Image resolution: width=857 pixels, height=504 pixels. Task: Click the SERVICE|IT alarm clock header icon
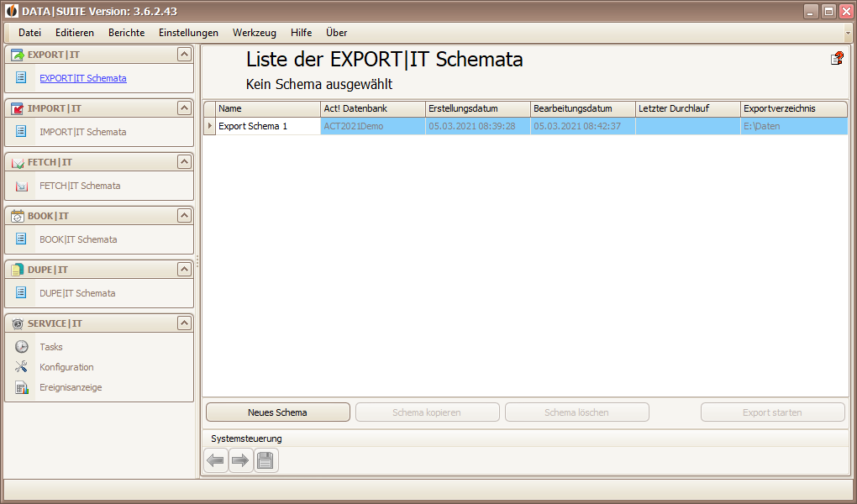point(18,323)
